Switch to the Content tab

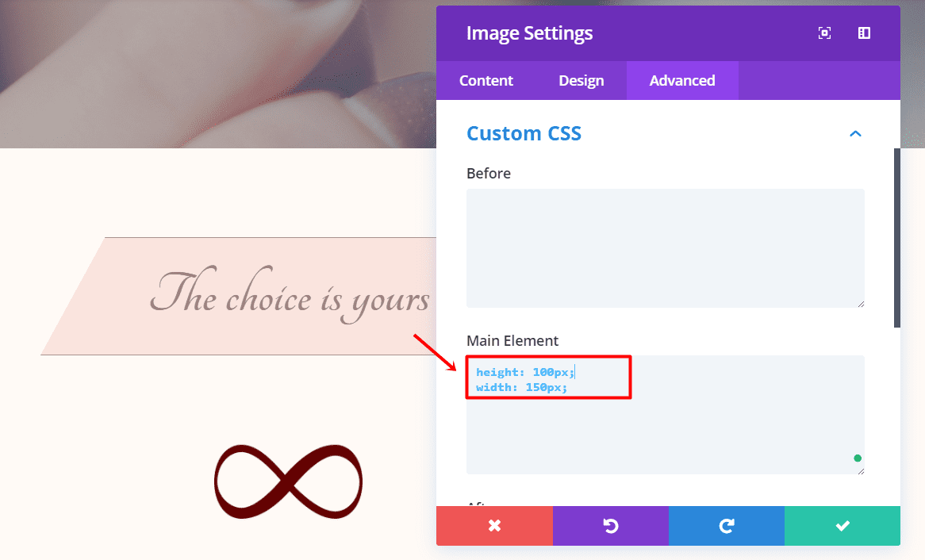(486, 81)
